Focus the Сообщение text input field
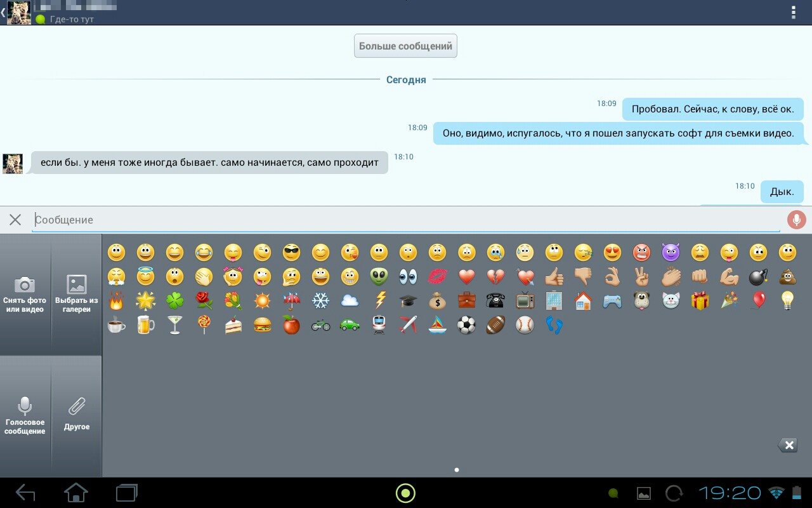 tap(406, 220)
